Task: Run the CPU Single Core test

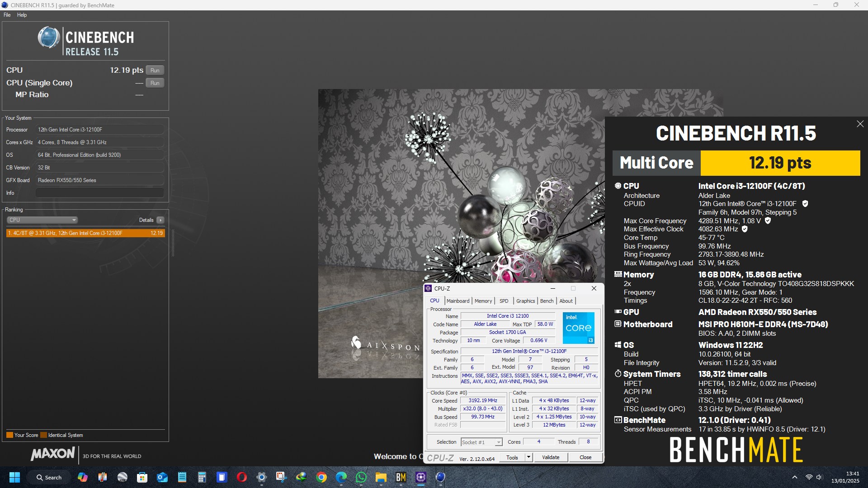Action: 155,83
